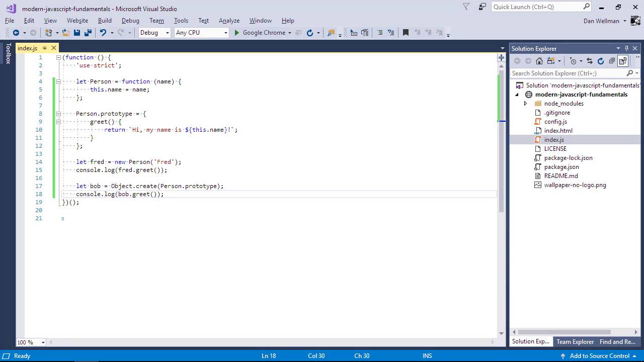Viewport: 644px width, 362px height.
Task: Open the Any CPU platform dropdown
Action: [x=225, y=33]
